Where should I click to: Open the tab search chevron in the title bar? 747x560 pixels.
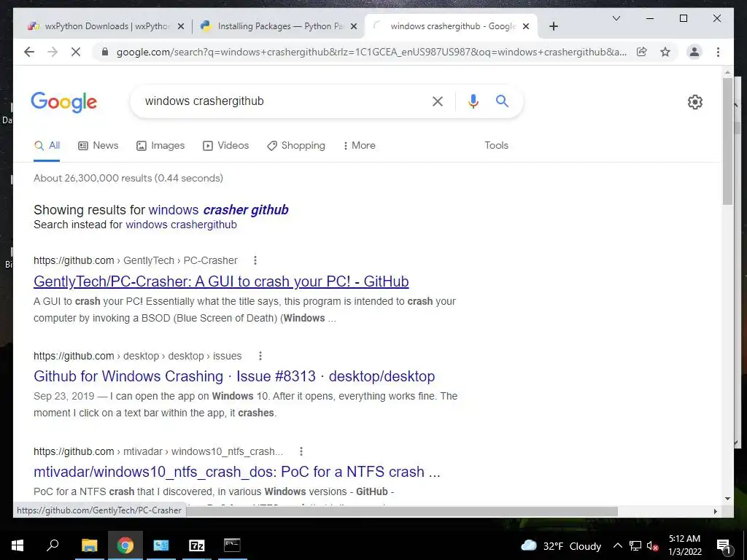pyautogui.click(x=616, y=18)
